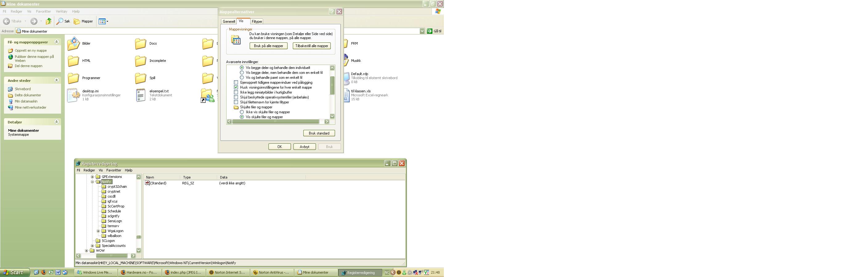
Task: Check 'Ikke legg miniatyrbilder i hurtigbuffer'
Action: 236,92
